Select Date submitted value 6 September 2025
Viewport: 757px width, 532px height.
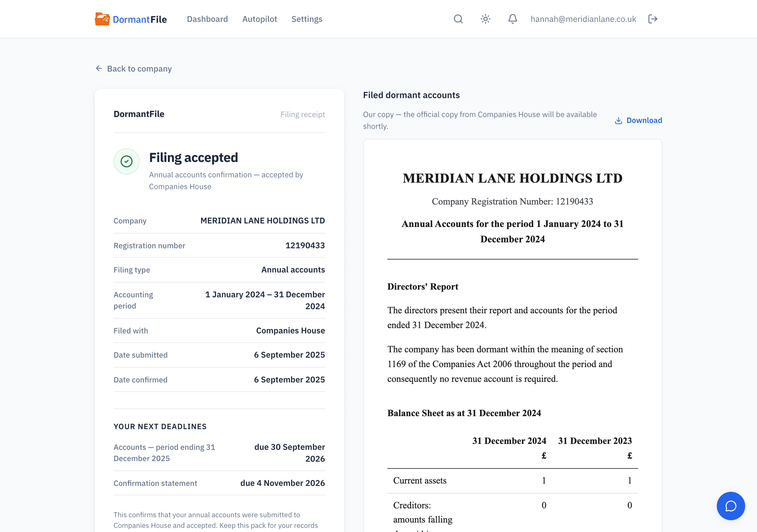[x=289, y=355]
